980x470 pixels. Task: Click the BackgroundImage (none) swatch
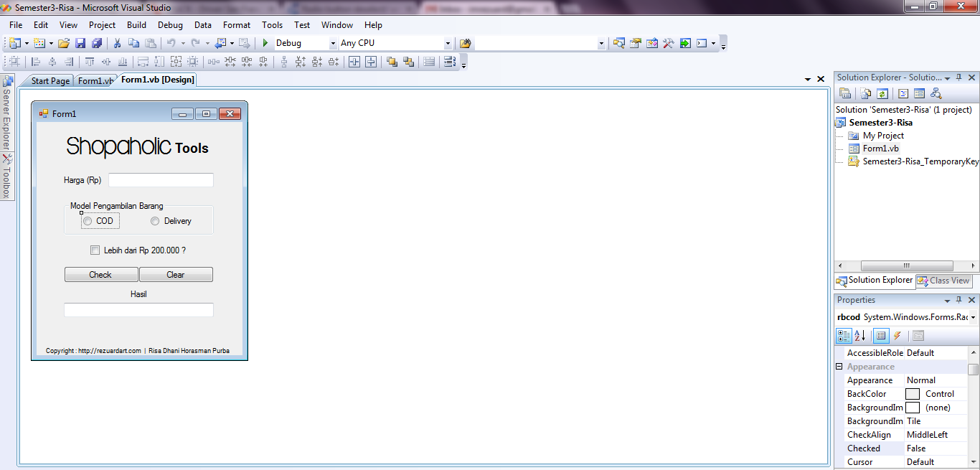(913, 408)
